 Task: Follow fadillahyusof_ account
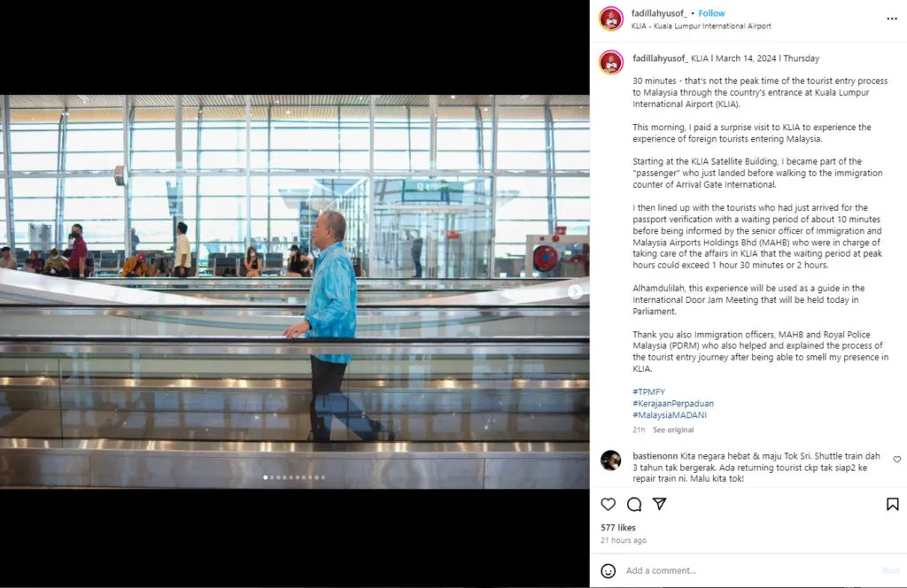click(711, 12)
